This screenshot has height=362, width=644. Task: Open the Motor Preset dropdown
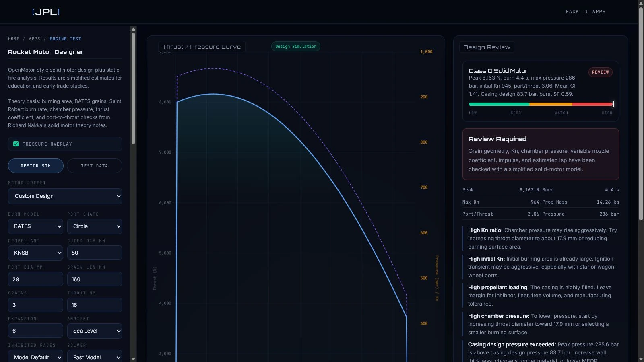pyautogui.click(x=65, y=196)
